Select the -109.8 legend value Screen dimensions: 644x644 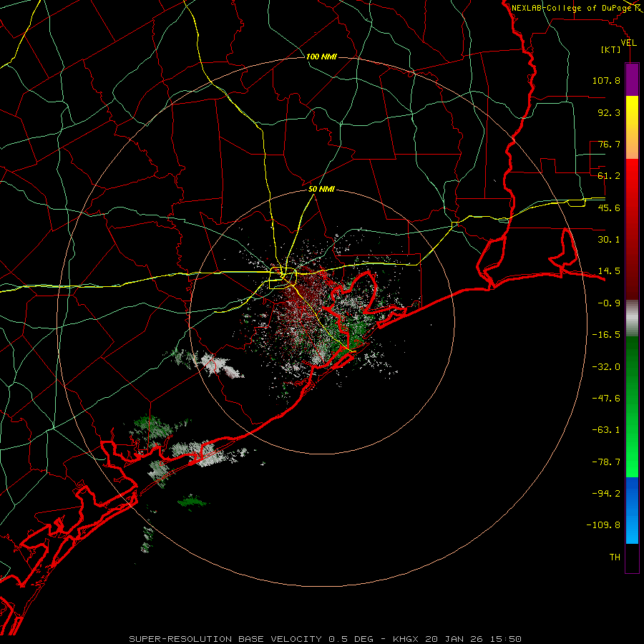click(603, 525)
